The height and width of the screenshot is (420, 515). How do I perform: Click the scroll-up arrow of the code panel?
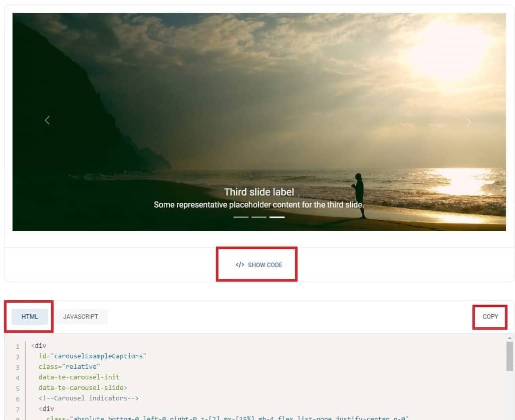[509, 338]
